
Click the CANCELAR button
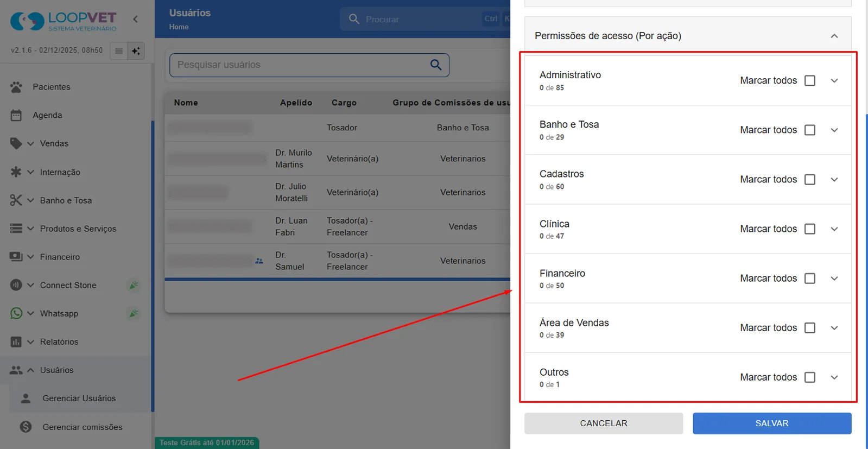(604, 423)
